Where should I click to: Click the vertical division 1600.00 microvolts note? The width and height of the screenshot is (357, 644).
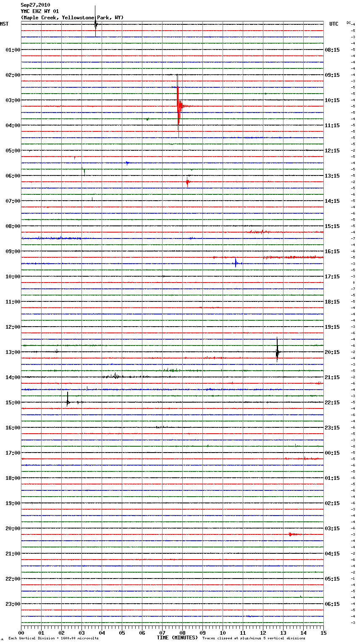click(x=54, y=639)
